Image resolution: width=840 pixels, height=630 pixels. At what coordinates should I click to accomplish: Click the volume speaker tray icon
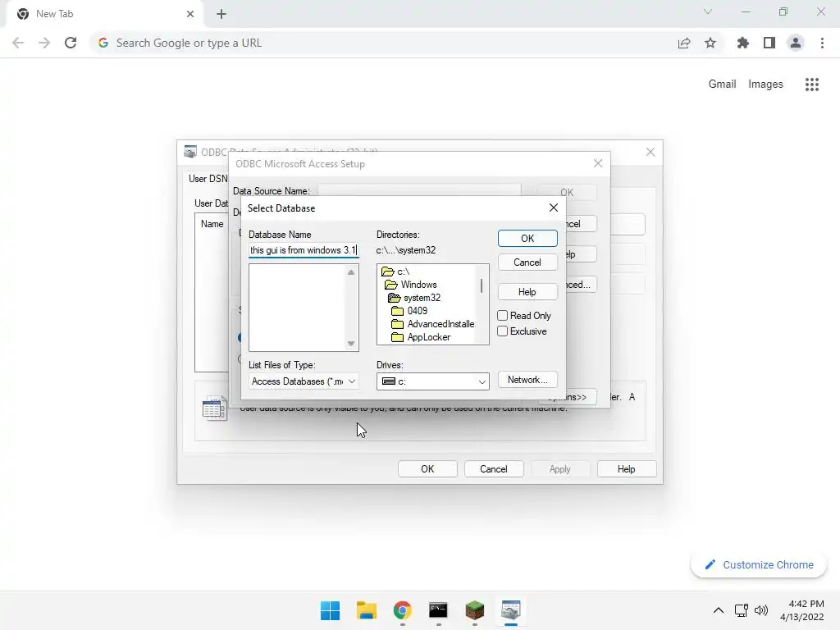point(760,610)
